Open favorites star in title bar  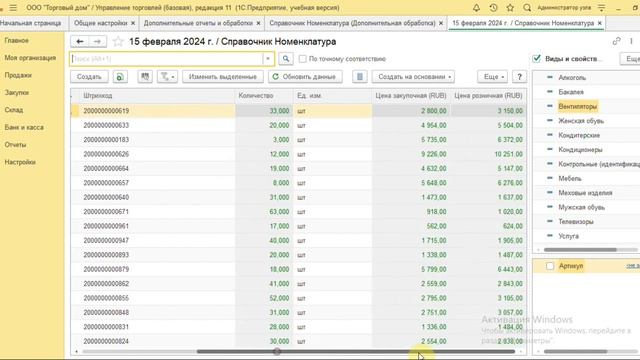click(x=510, y=8)
